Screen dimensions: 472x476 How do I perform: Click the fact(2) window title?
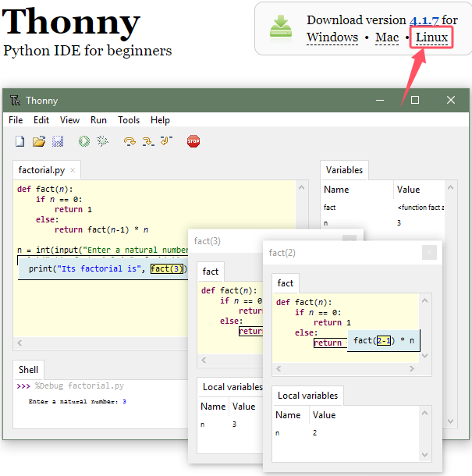(282, 253)
